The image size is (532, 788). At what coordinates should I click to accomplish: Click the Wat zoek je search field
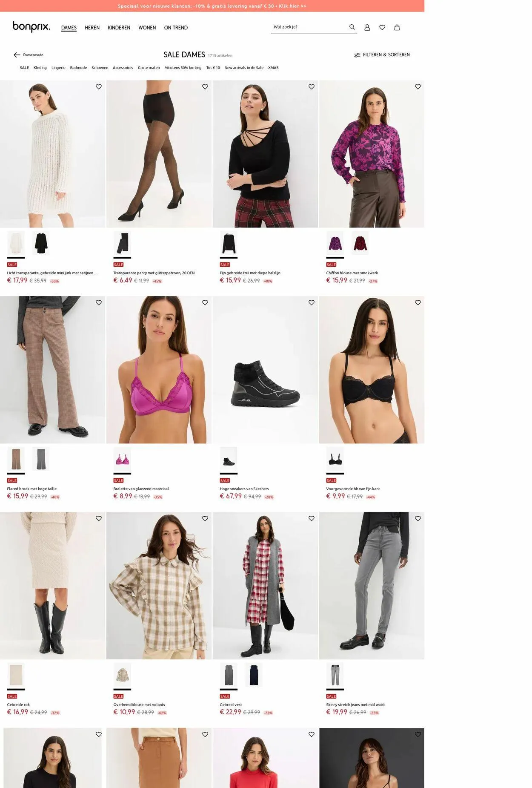point(309,27)
